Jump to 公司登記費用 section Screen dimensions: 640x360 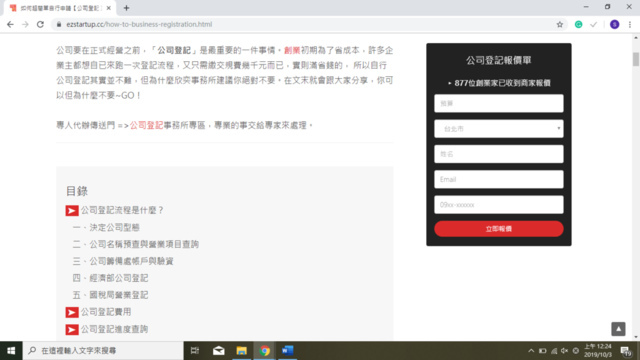click(106, 312)
